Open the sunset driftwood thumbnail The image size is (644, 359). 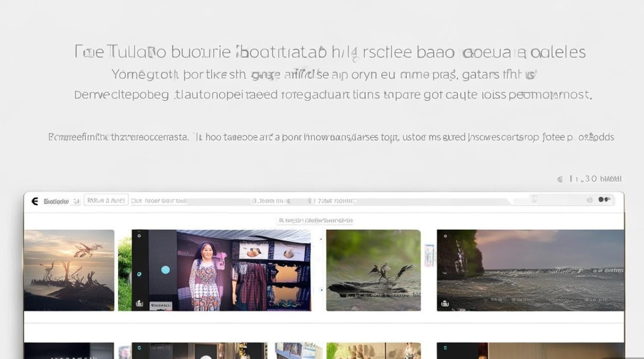click(x=69, y=270)
